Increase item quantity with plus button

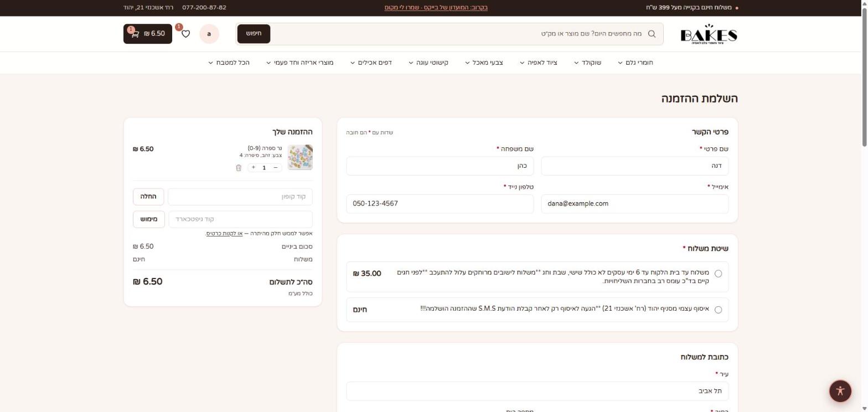pyautogui.click(x=254, y=167)
